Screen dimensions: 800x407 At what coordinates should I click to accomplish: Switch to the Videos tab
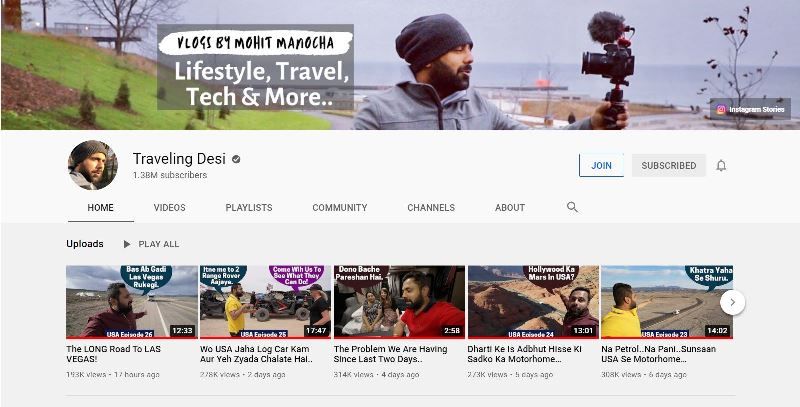point(169,208)
